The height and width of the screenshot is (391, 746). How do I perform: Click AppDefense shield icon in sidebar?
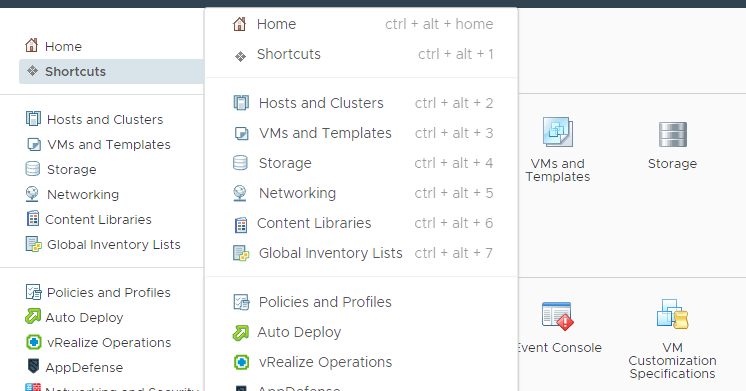pyautogui.click(x=33, y=366)
